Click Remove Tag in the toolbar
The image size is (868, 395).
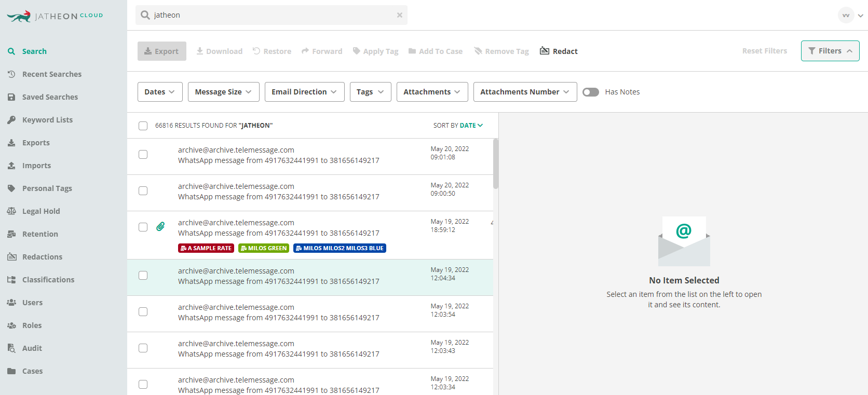click(x=501, y=51)
